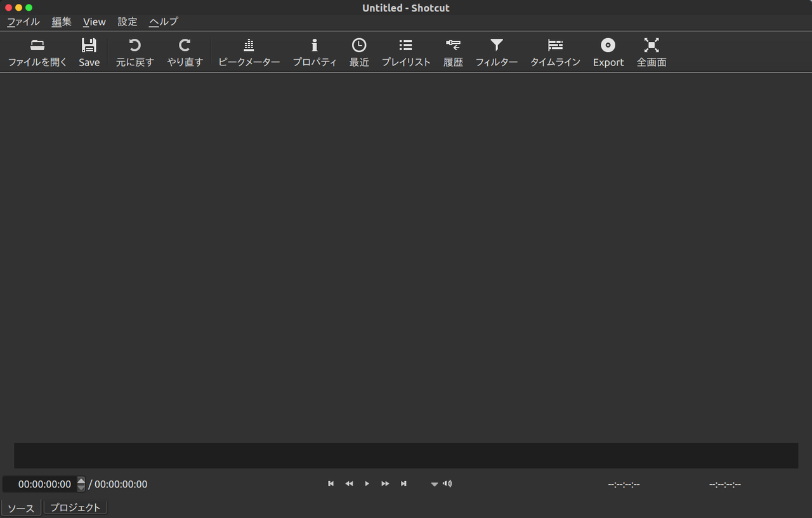Open the 編集 menu

coord(62,22)
